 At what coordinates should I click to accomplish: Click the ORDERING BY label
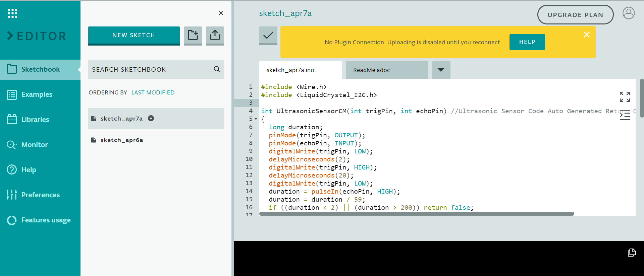(x=108, y=92)
